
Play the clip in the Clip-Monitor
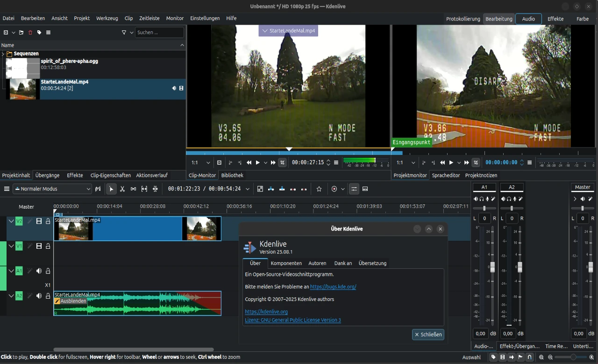(x=257, y=162)
